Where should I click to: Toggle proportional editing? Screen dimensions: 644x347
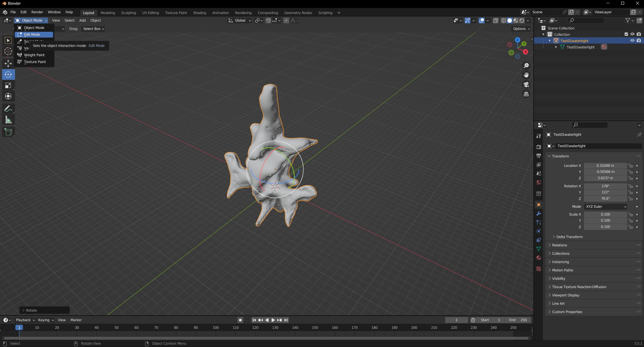286,20
